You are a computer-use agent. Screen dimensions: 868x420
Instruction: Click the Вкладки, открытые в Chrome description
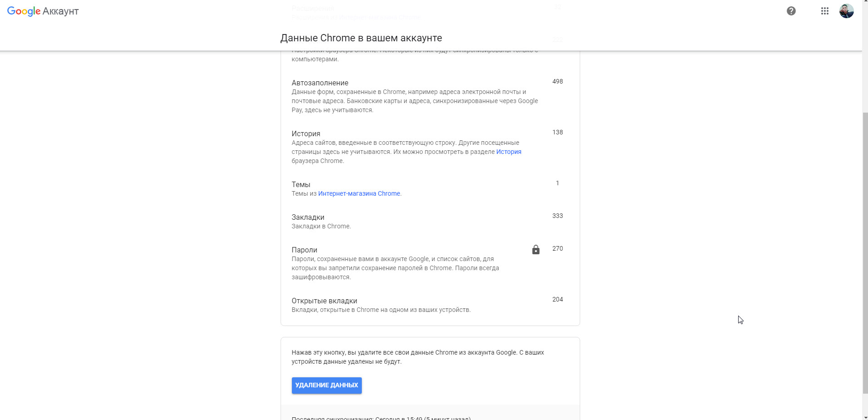tap(381, 310)
